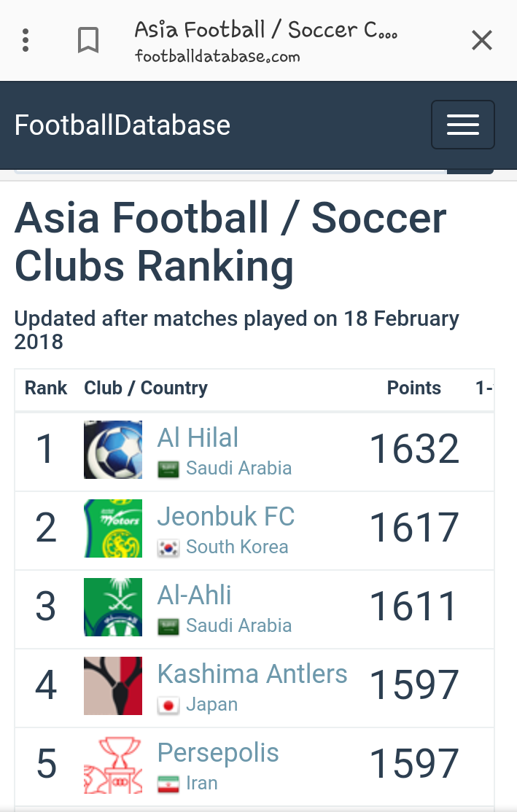The width and height of the screenshot is (517, 812).
Task: Open the Kashima Antlers club link
Action: 252,674
